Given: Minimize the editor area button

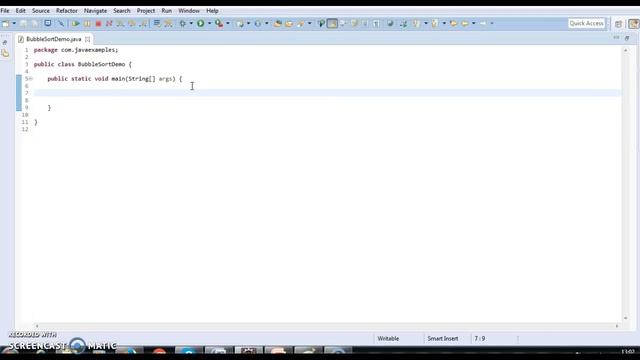Looking at the screenshot, I should [x=616, y=38].
